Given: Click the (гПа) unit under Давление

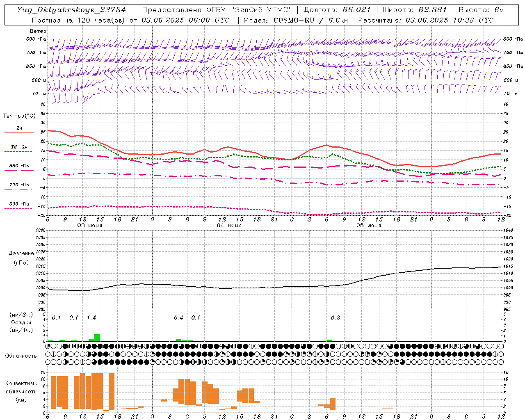Looking at the screenshot, I should [x=21, y=263].
